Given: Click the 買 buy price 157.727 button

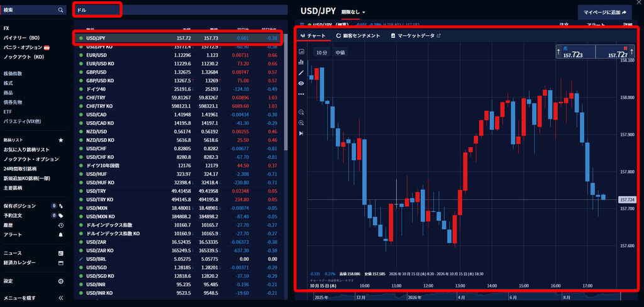Looking at the screenshot, I should point(614,52).
